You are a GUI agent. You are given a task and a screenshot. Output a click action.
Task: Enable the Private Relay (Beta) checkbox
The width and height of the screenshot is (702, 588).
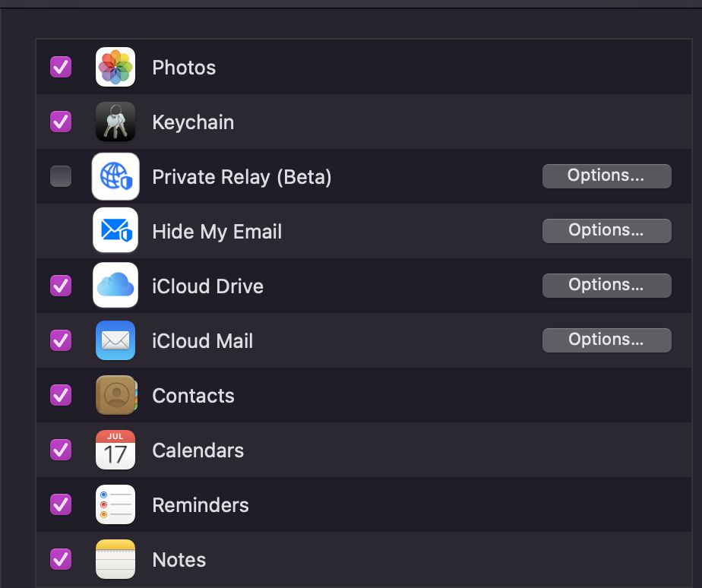click(61, 176)
